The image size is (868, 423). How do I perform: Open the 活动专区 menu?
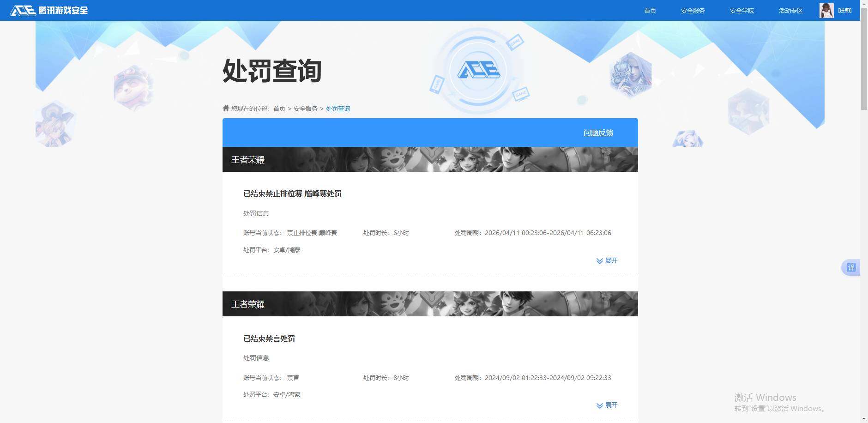click(790, 10)
